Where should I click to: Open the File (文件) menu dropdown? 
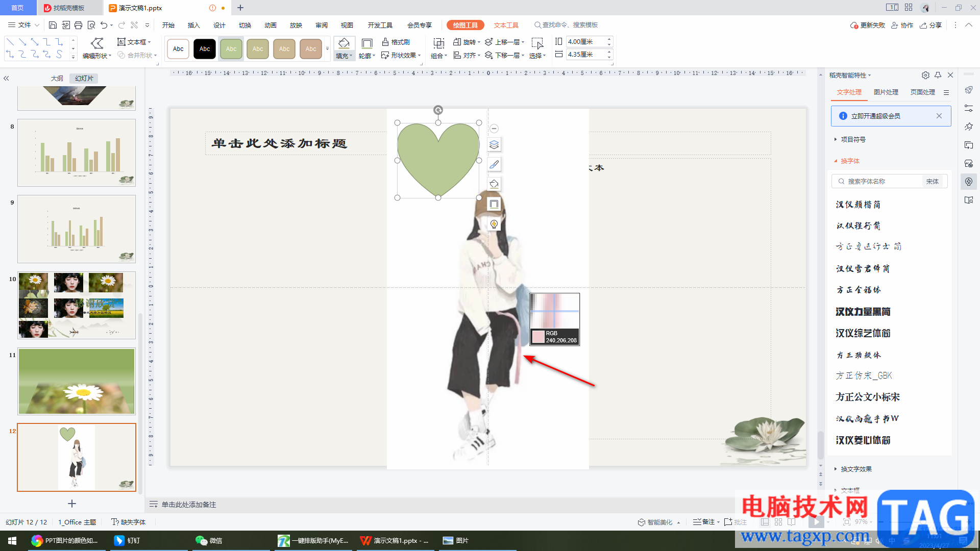coord(23,25)
